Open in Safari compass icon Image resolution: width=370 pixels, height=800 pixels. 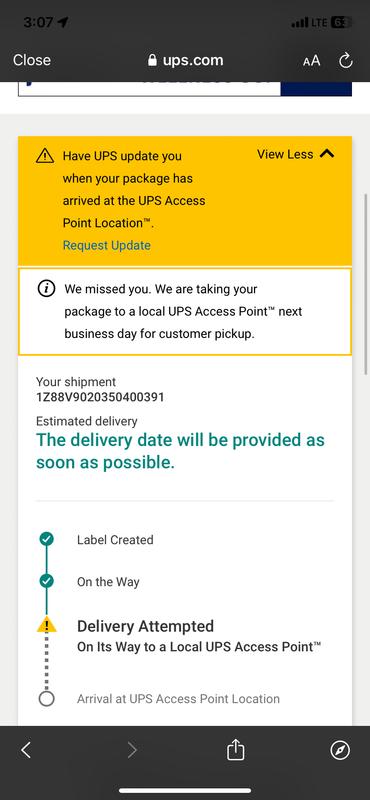point(340,750)
